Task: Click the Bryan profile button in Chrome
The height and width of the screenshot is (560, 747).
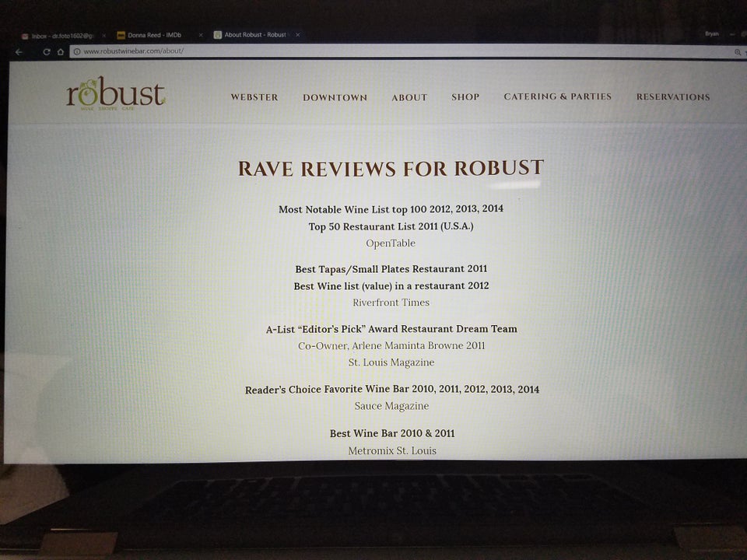Action: (711, 33)
